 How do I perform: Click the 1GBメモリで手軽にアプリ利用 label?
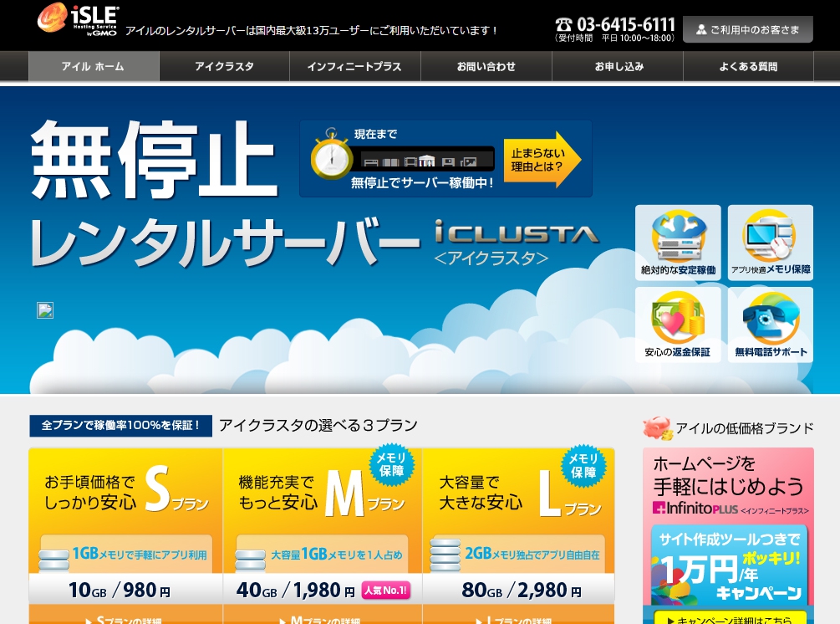point(140,554)
